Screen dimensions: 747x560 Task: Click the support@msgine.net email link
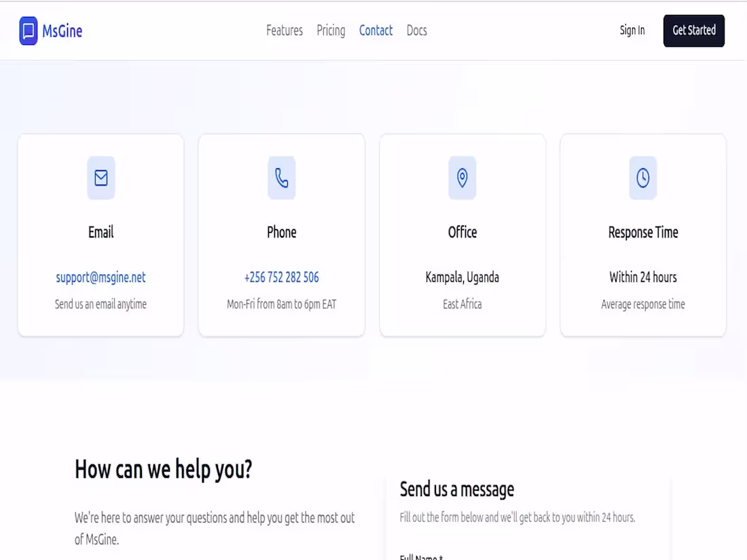pyautogui.click(x=101, y=277)
